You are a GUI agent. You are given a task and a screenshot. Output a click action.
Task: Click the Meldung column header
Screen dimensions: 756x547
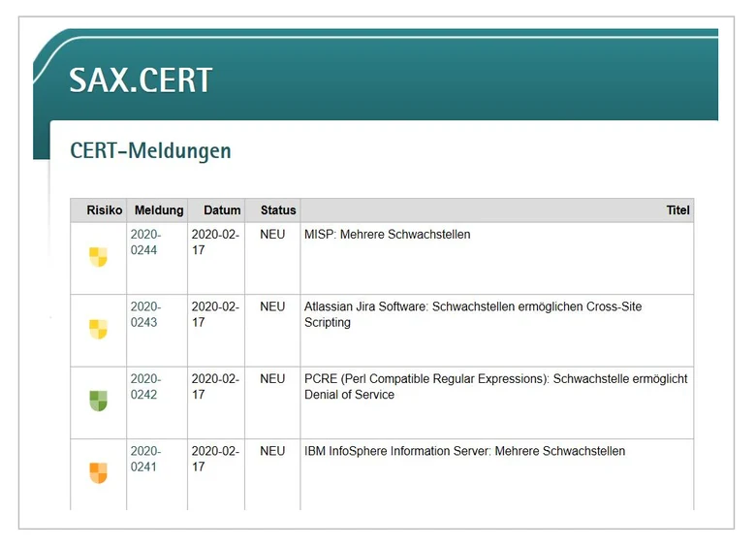coord(159,210)
